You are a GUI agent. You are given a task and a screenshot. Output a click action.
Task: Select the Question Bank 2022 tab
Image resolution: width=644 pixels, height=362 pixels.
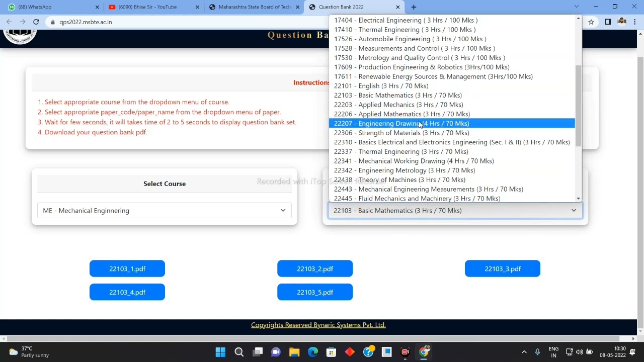coord(354,7)
